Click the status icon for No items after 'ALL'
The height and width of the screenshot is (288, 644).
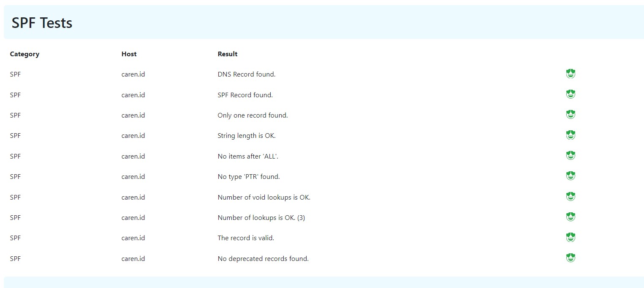[x=571, y=156]
